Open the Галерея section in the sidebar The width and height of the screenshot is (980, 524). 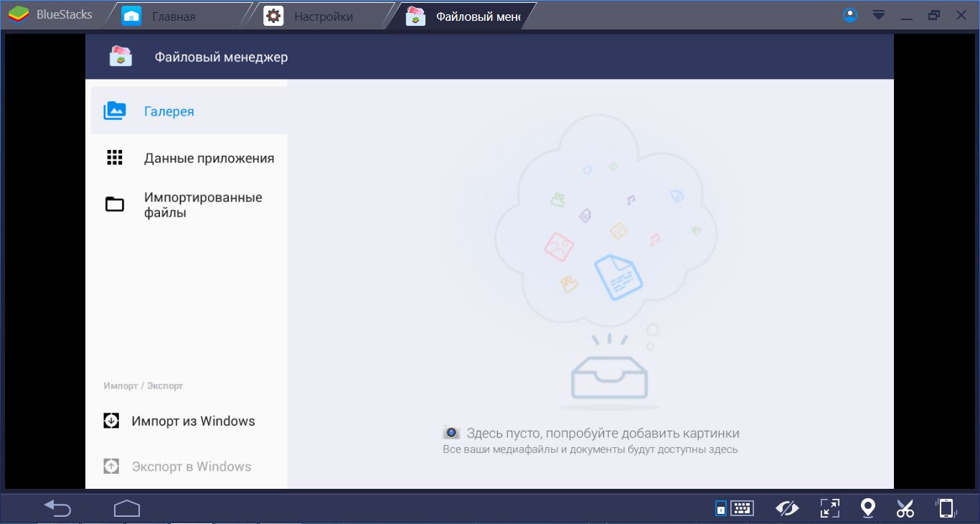[x=169, y=111]
